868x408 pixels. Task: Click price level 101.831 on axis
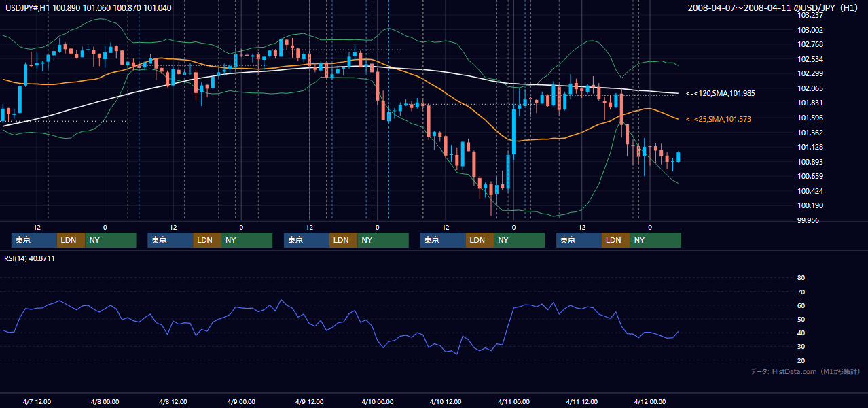click(x=810, y=103)
